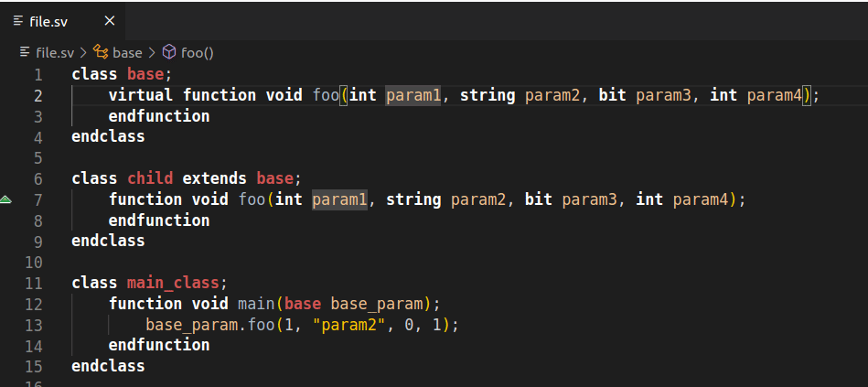Click highlighted param1 in the base class

pyautogui.click(x=413, y=95)
